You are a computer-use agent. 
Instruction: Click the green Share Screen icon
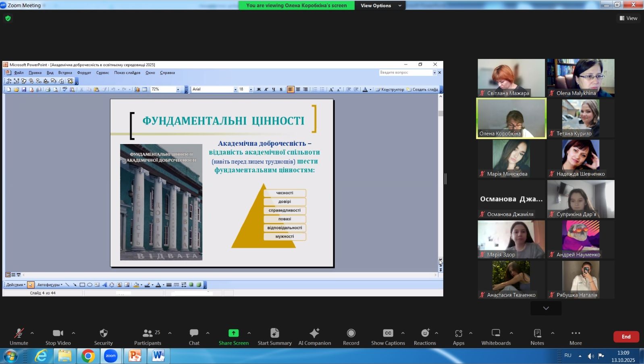pos(234,333)
